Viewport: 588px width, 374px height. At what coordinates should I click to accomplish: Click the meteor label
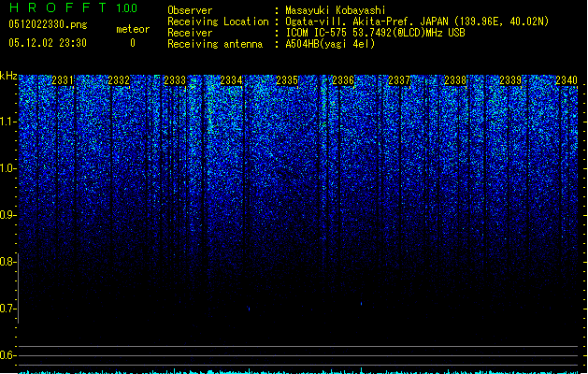pyautogui.click(x=133, y=29)
